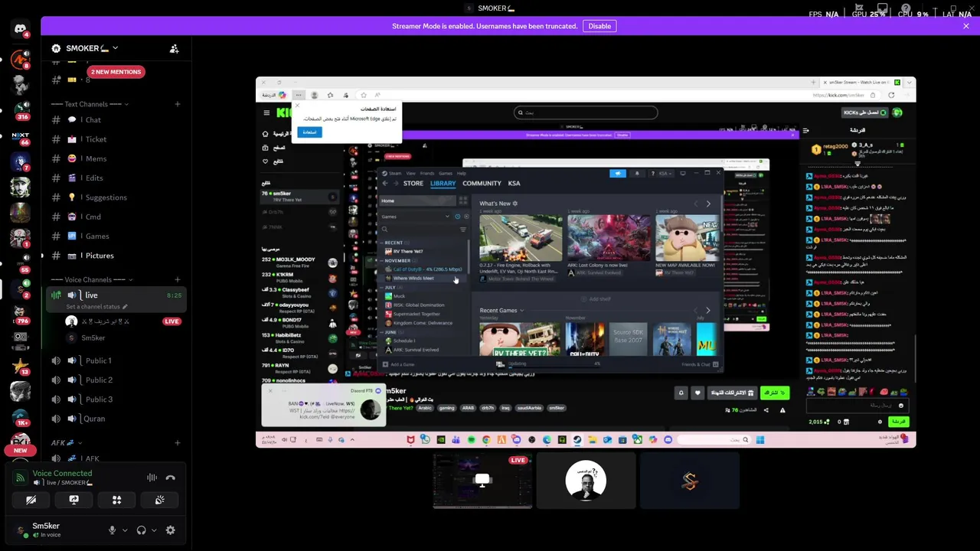Screen dimensions: 980x551
Task: Join Quran voice channel
Action: pos(117,419)
